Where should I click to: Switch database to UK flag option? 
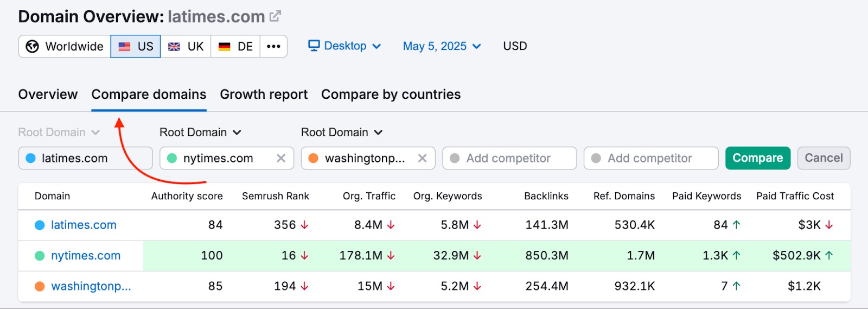pos(186,47)
